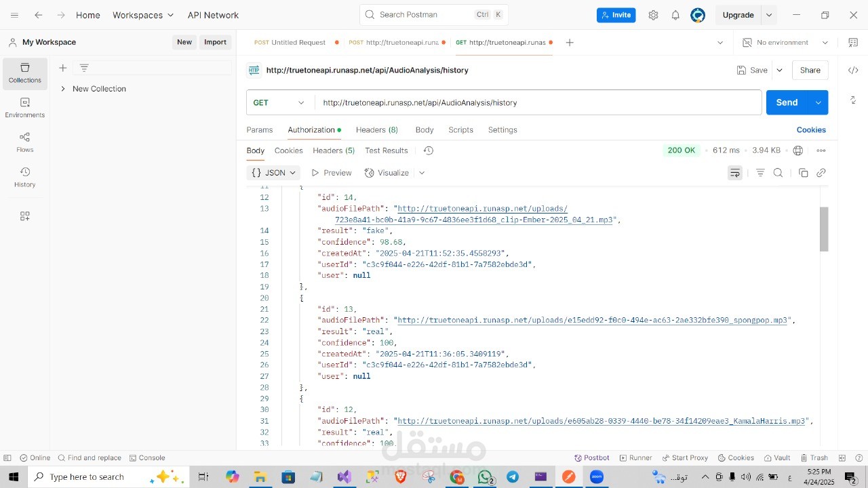The width and height of the screenshot is (868, 488).
Task: Open the notifications bell
Action: tap(675, 15)
